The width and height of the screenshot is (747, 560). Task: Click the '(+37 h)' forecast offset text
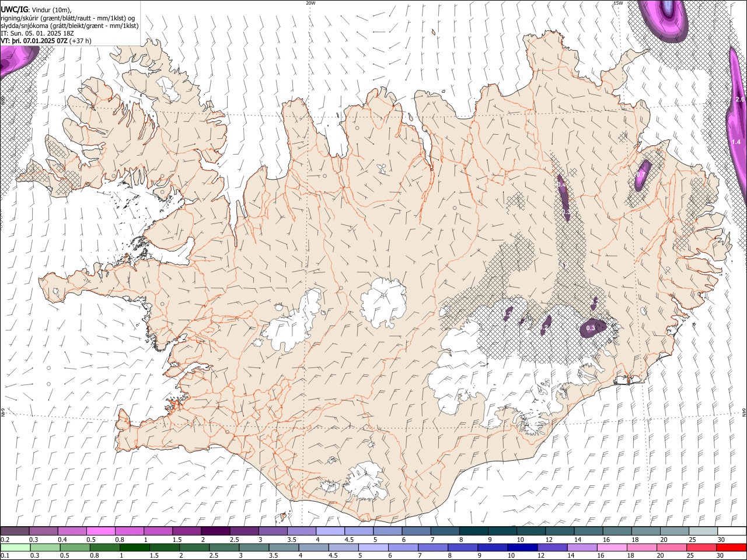80,41
